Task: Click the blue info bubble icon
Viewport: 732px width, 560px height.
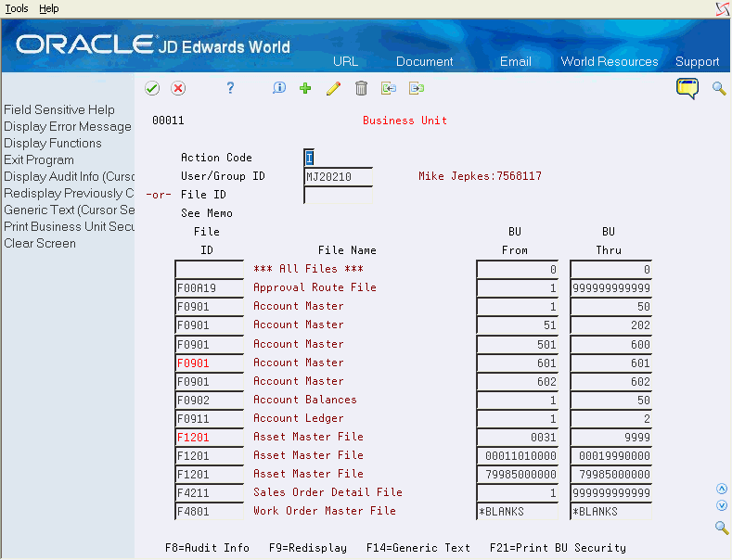Action: pyautogui.click(x=278, y=88)
